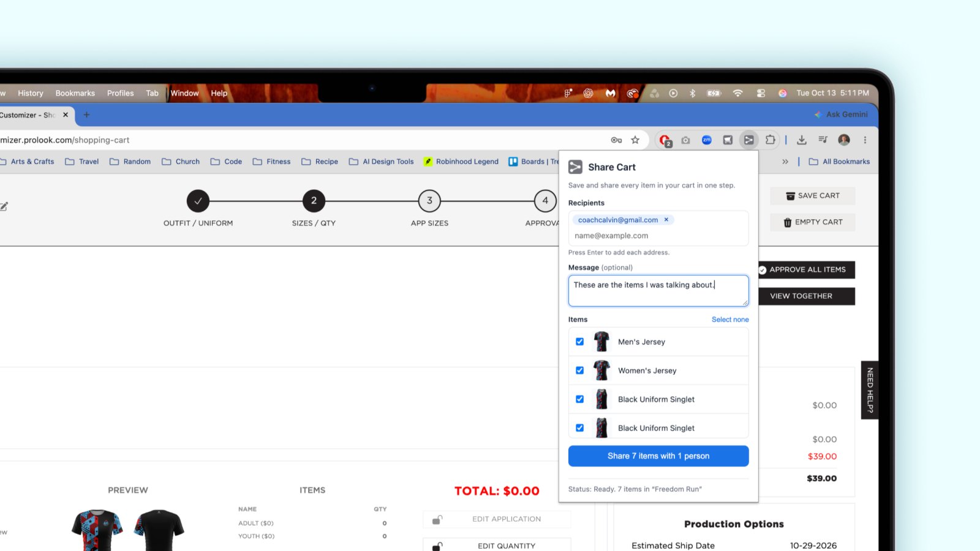Screen dimensions: 980x551
Task: Open the AI Design Tools bookmarks folder
Action: coord(381,162)
